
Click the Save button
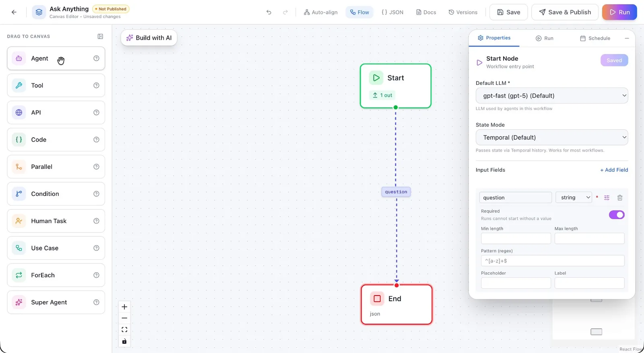(508, 12)
